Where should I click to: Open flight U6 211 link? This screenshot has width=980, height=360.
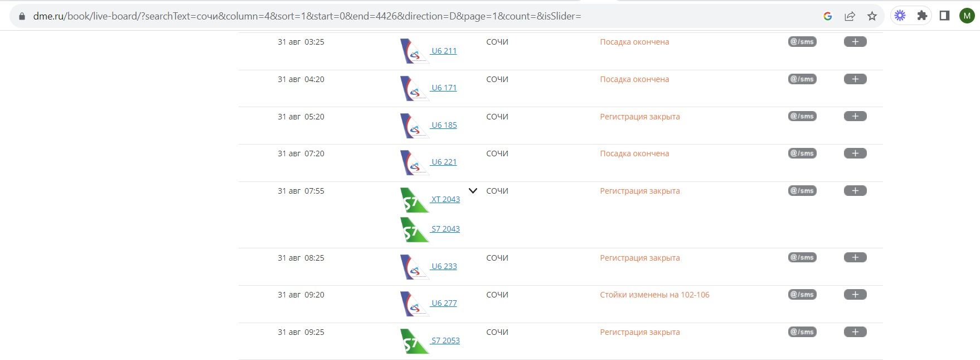(x=444, y=51)
